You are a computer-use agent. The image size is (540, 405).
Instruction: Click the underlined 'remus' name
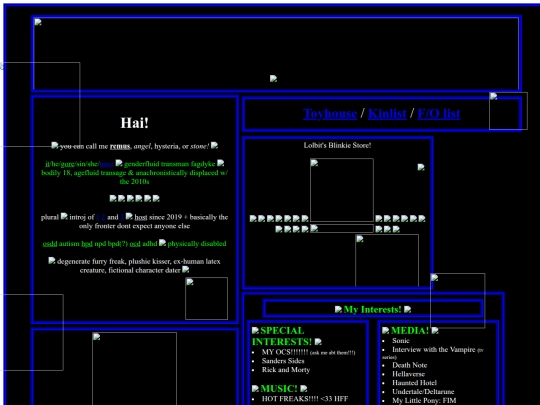120,146
